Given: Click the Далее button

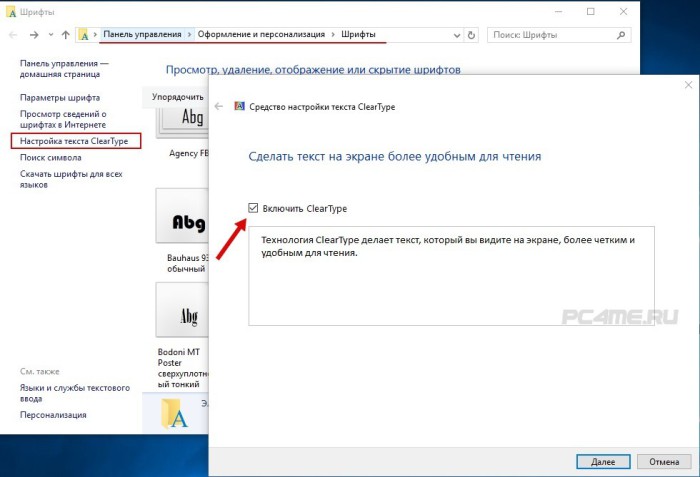Looking at the screenshot, I should pos(603,462).
